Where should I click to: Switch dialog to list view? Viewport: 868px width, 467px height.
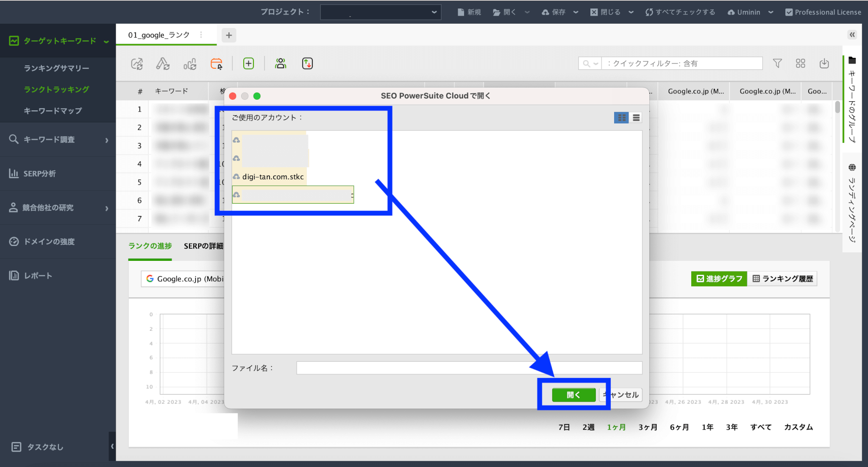pos(636,117)
